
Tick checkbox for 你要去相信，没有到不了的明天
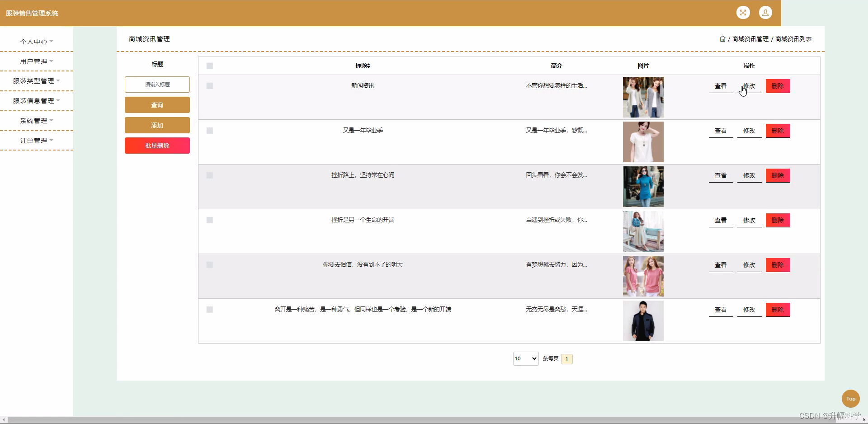(x=210, y=265)
